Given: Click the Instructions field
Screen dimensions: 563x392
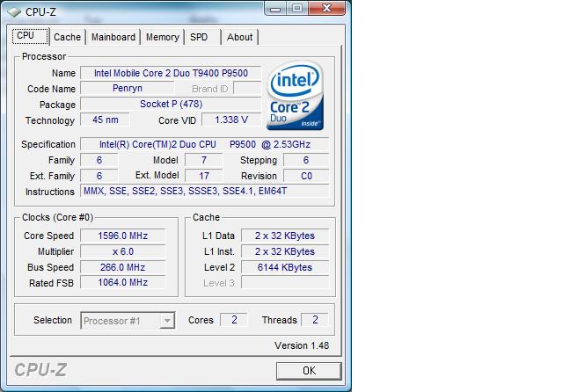Looking at the screenshot, I should (205, 191).
